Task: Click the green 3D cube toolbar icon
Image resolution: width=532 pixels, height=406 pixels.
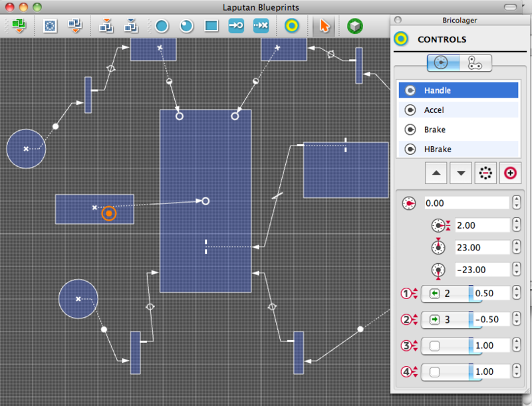Action: click(x=355, y=26)
